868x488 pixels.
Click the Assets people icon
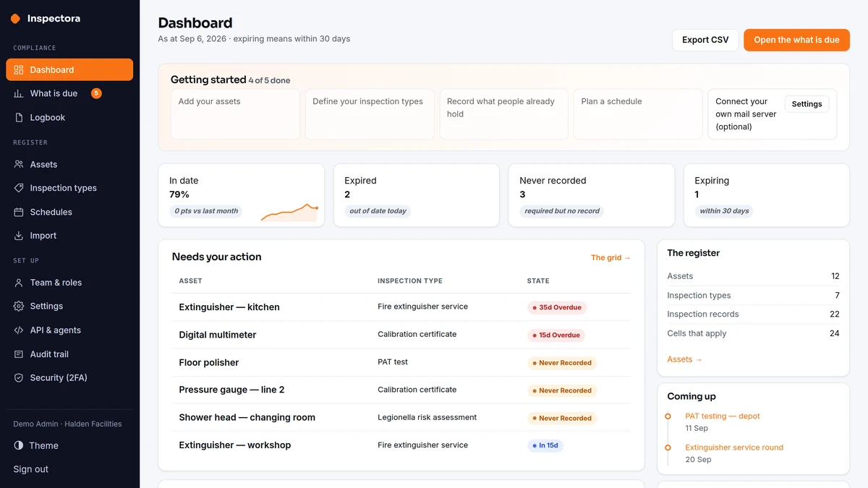[19, 164]
